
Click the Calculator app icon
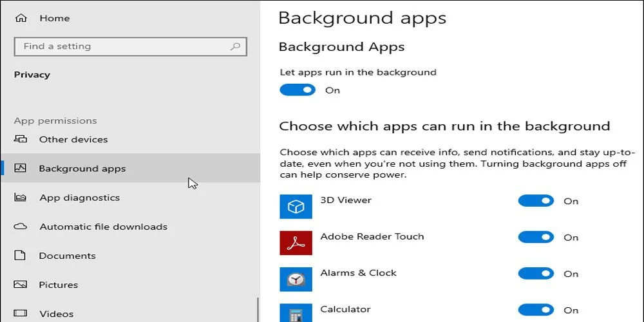coord(296,312)
